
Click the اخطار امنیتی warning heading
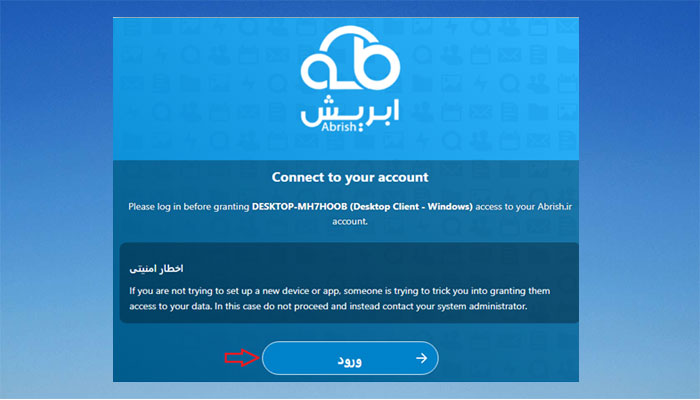point(156,269)
